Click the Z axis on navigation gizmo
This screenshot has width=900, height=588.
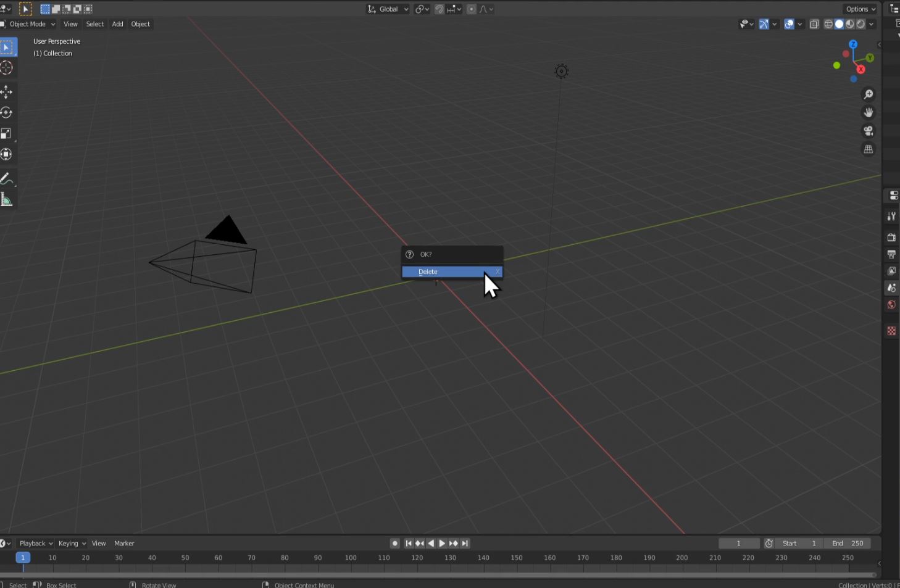pyautogui.click(x=853, y=44)
